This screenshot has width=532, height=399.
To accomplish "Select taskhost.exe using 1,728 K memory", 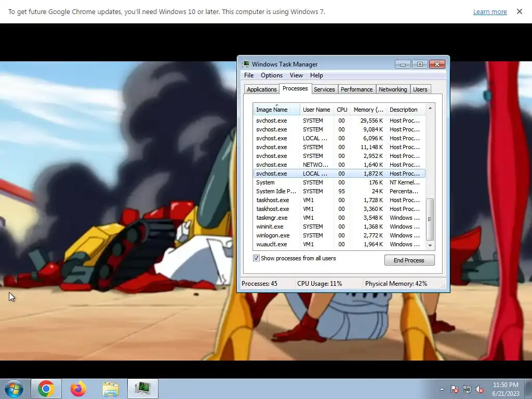I will (339, 200).
